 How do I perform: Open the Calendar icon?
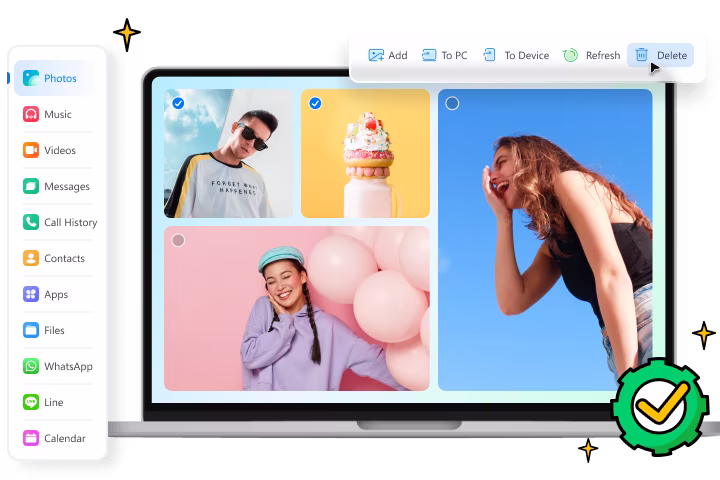[x=31, y=438]
